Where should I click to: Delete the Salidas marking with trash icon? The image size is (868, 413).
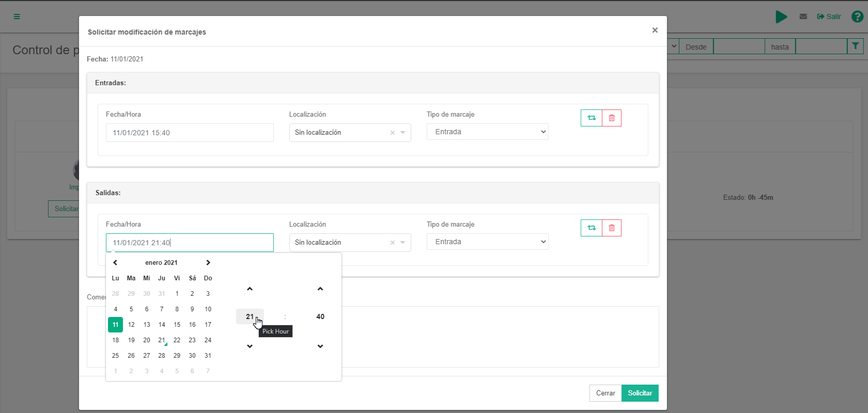(x=612, y=228)
